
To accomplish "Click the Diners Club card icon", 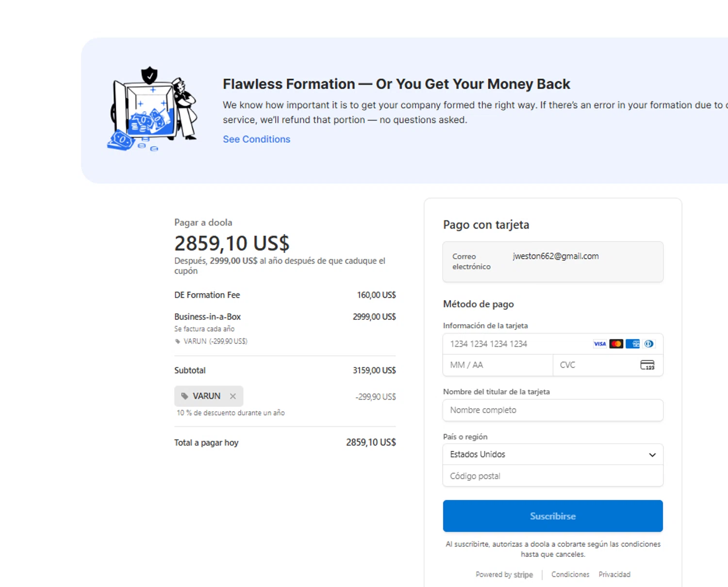I will click(649, 344).
